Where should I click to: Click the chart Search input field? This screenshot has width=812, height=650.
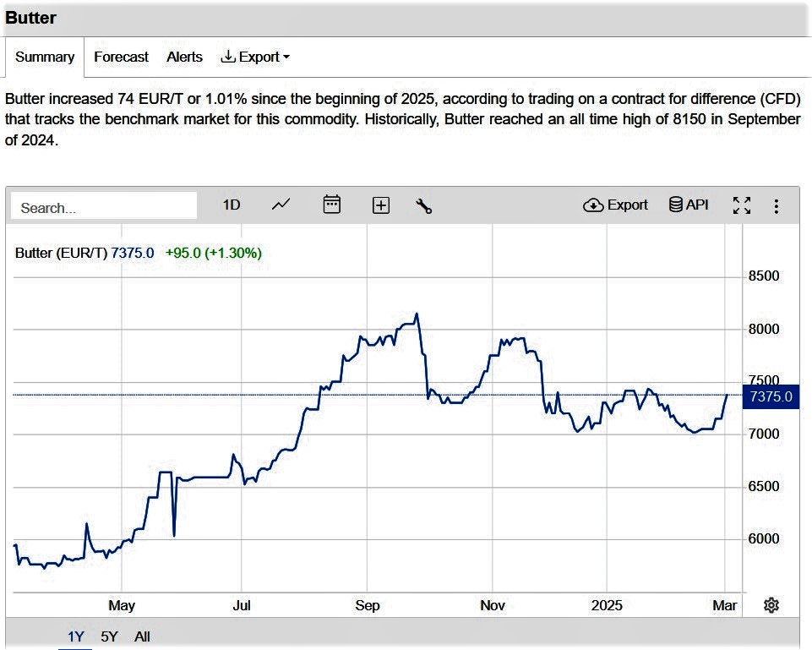(105, 207)
